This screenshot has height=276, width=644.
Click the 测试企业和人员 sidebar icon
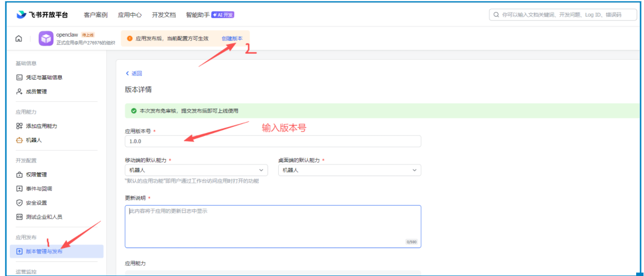(20, 217)
